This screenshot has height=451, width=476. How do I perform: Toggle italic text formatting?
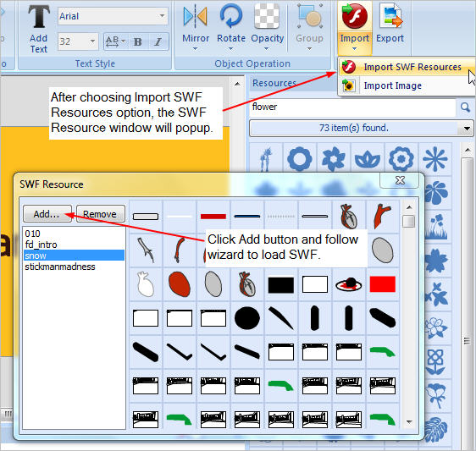tap(158, 41)
